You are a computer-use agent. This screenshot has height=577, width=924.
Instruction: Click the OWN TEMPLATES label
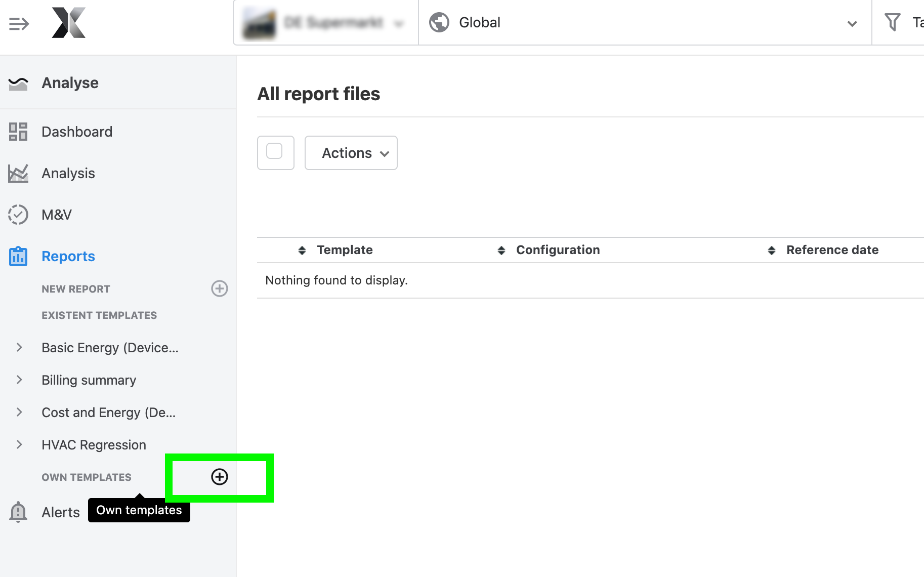[87, 477]
